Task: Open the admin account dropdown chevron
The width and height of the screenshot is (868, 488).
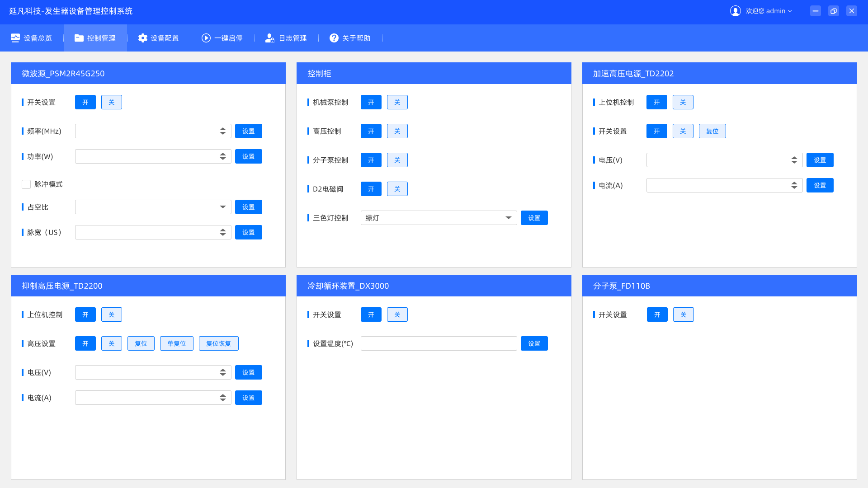Action: coord(790,11)
